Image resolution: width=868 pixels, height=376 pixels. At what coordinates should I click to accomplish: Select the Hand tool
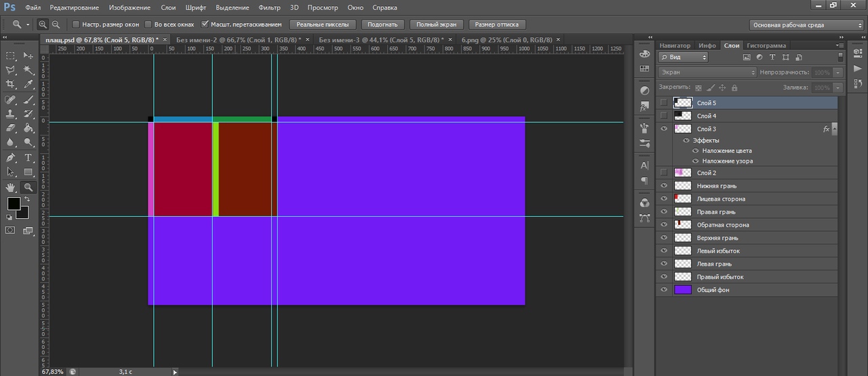click(x=11, y=187)
